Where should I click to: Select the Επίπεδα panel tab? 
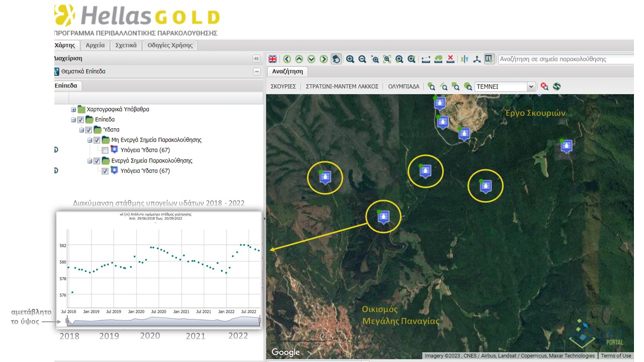pyautogui.click(x=67, y=85)
